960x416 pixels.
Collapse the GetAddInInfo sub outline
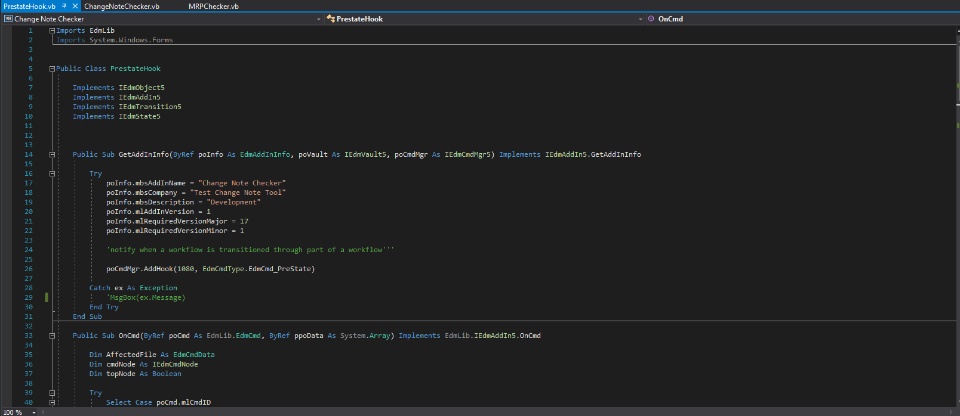[x=52, y=155]
